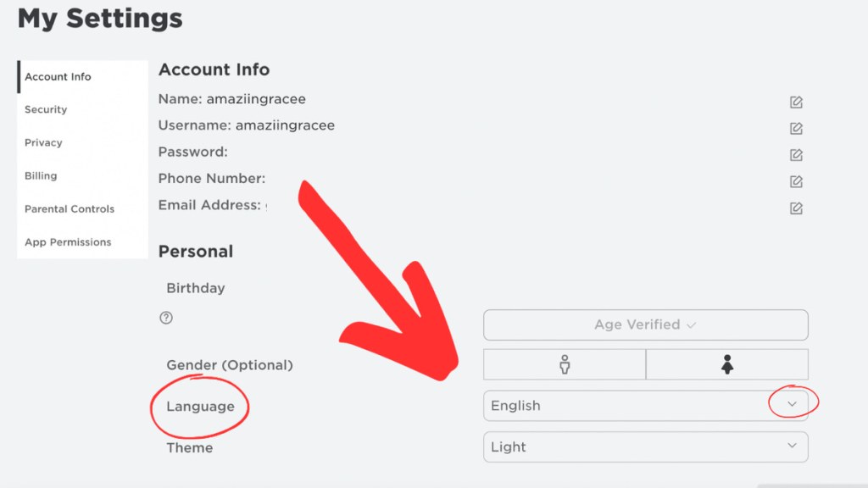This screenshot has width=868, height=488.
Task: Click the English language selection box
Action: click(x=645, y=406)
